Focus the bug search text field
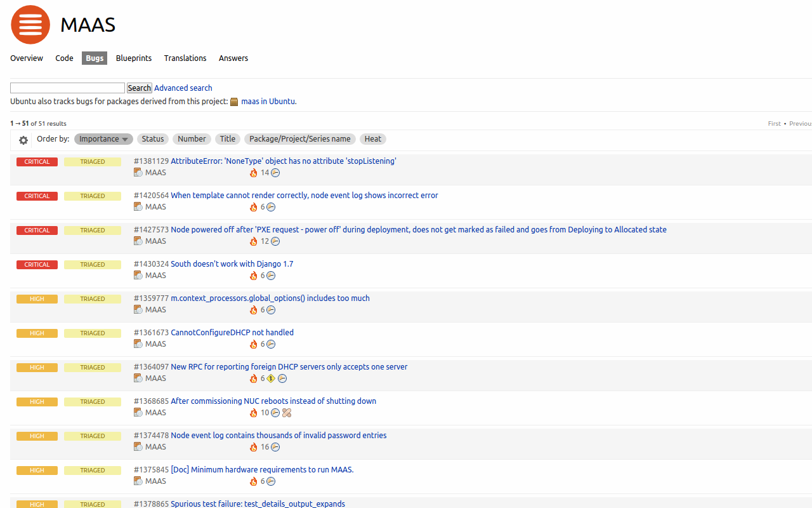 point(67,88)
